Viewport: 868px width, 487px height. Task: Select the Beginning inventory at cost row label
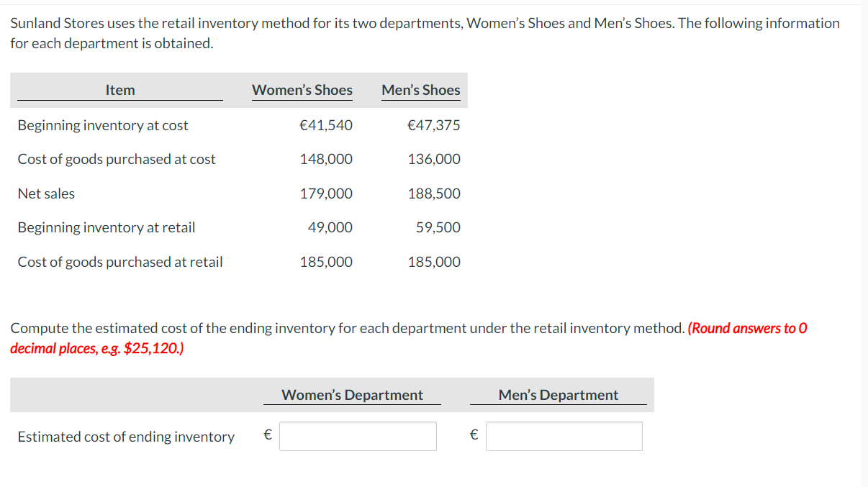(103, 125)
